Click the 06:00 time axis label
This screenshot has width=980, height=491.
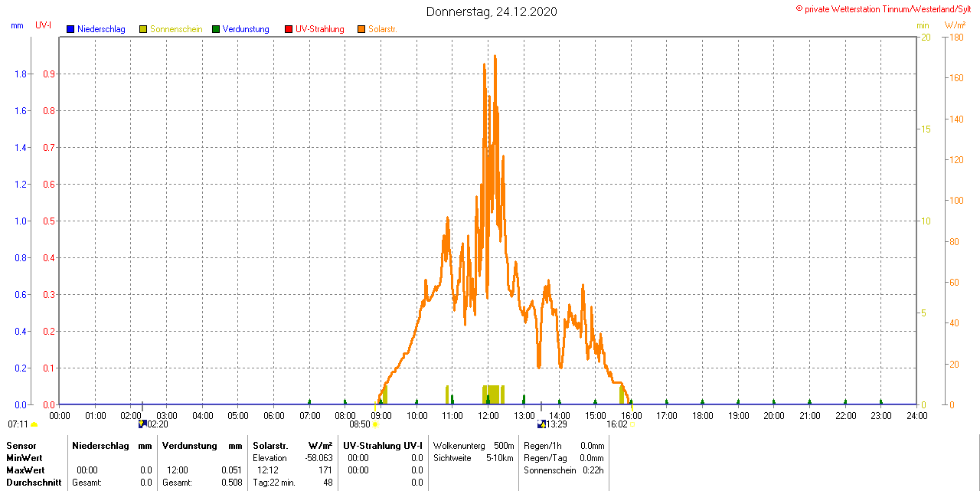pos(273,415)
